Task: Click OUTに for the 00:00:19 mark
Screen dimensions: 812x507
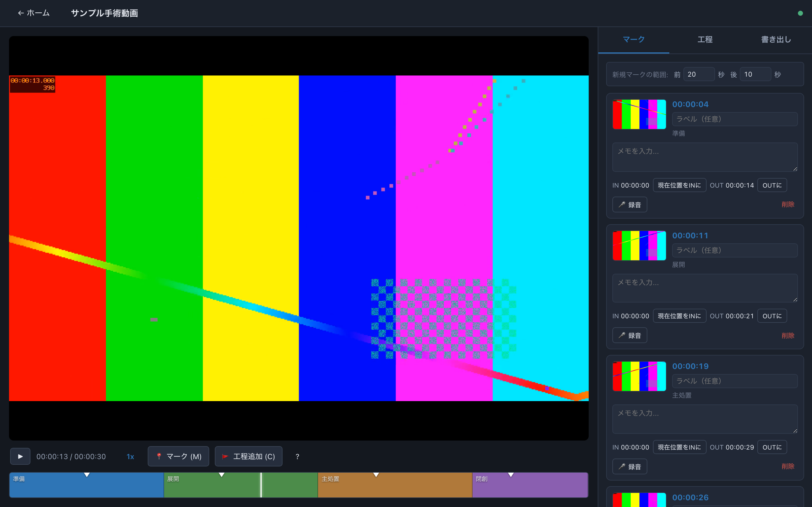Action: click(772, 447)
